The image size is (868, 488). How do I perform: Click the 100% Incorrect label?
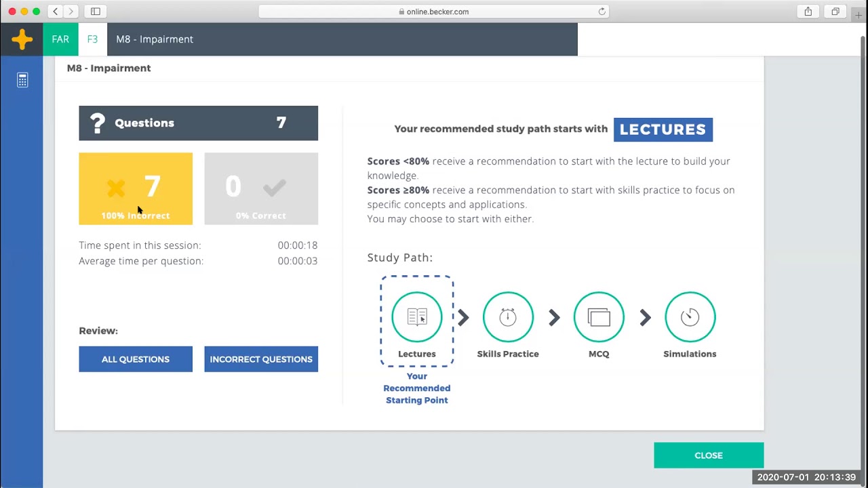pos(136,216)
